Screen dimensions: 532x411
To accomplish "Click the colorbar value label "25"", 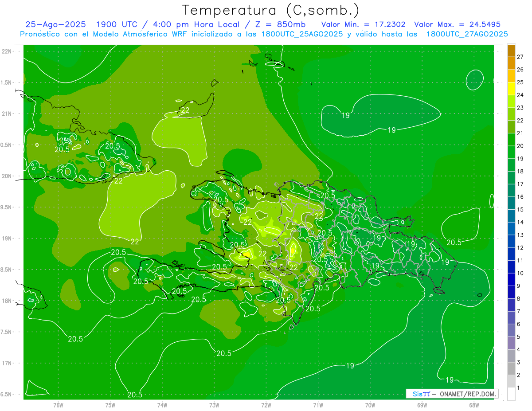I will (x=520, y=82).
